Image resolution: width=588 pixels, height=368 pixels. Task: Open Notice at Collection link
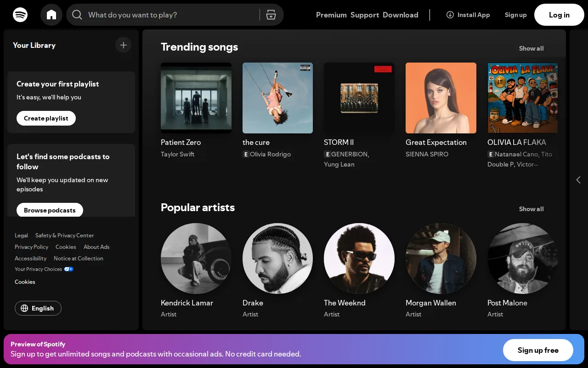79,259
